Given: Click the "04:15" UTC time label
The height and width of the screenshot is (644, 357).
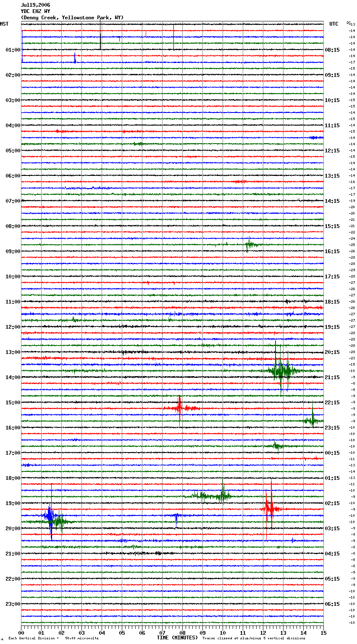Looking at the screenshot, I should (x=332, y=554).
